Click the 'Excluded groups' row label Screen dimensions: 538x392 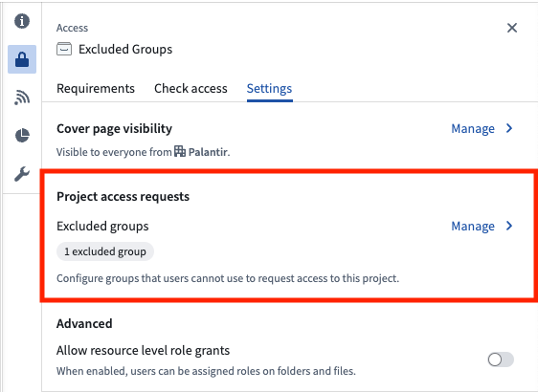[102, 227]
